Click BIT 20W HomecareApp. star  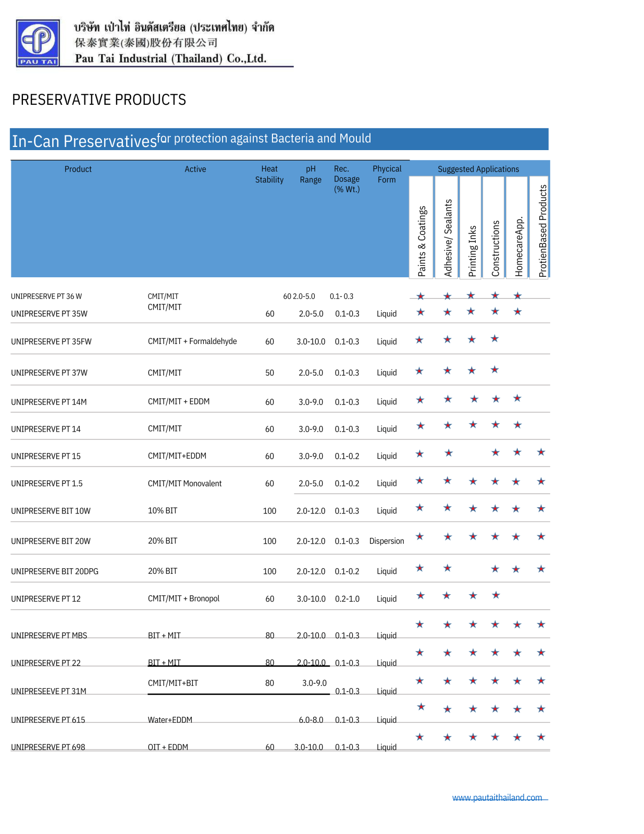[x=516, y=537]
